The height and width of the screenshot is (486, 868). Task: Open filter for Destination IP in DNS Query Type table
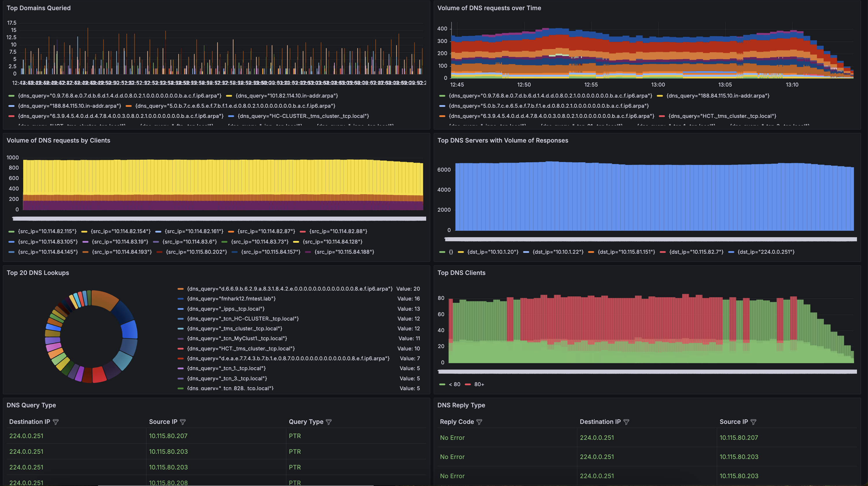pyautogui.click(x=56, y=422)
